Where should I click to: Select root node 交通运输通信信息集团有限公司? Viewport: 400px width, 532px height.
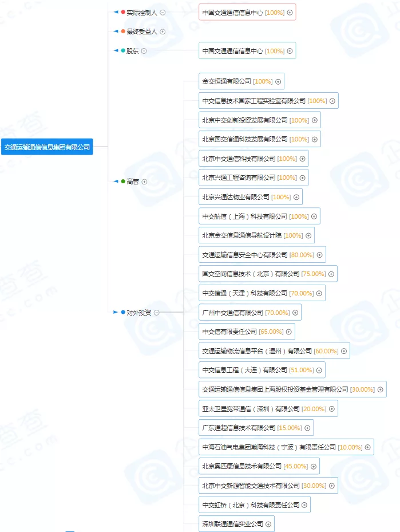47,147
